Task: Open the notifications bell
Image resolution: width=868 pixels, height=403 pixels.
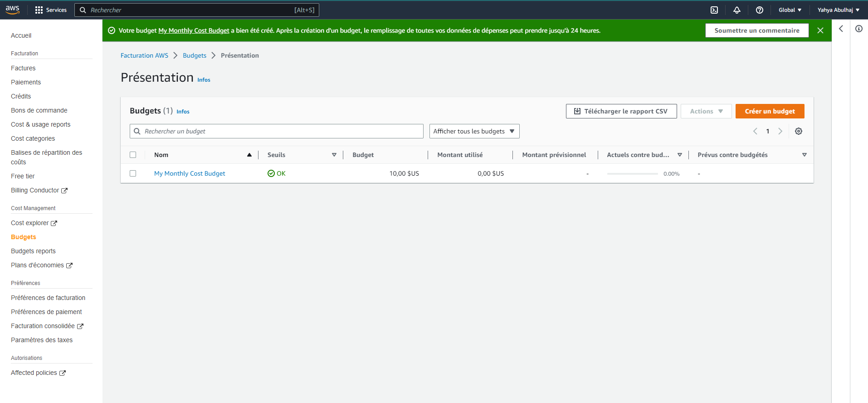Action: (x=737, y=10)
